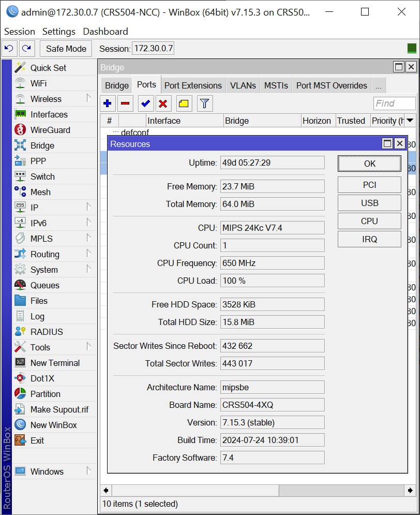Disable selected port with red X

[163, 104]
